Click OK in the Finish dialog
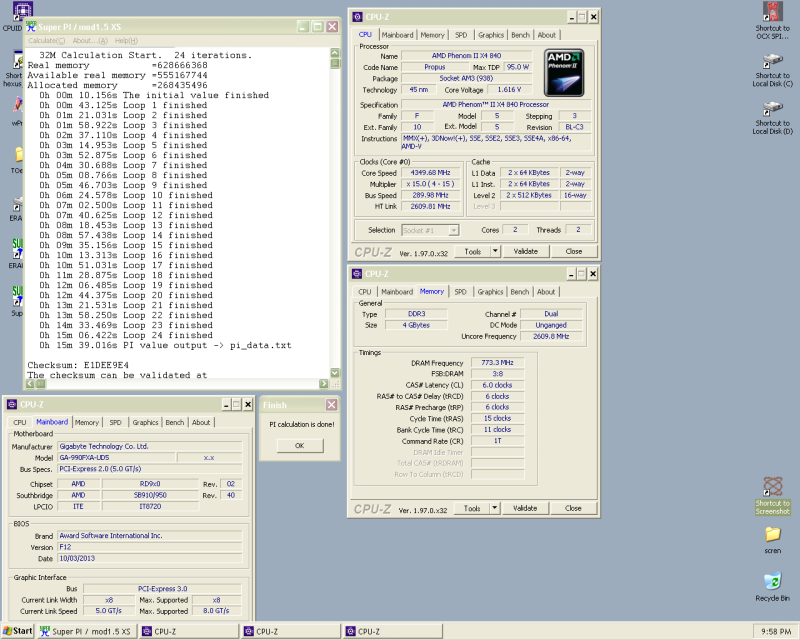This screenshot has height=640, width=800. point(300,446)
